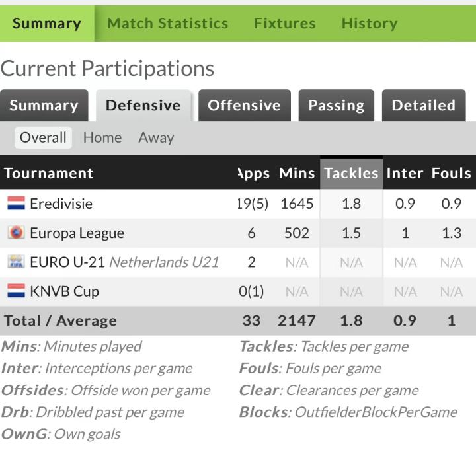
Task: Open the History tab
Action: point(369,24)
